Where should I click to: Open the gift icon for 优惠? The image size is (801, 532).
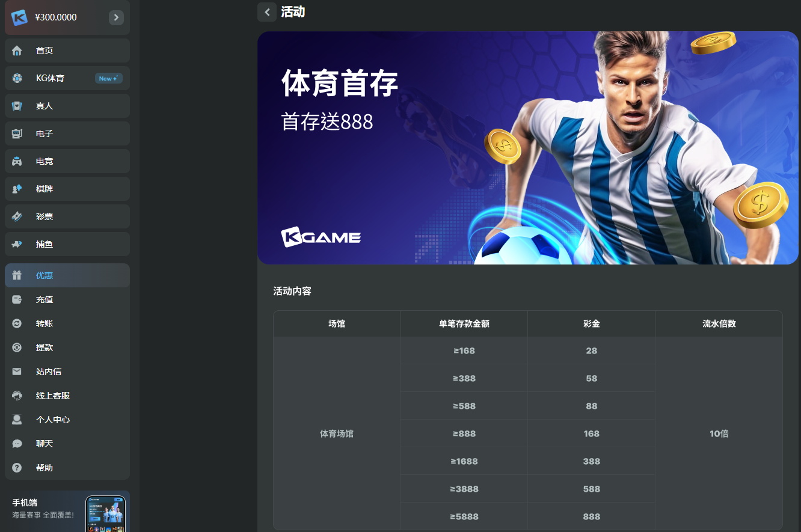coord(17,275)
